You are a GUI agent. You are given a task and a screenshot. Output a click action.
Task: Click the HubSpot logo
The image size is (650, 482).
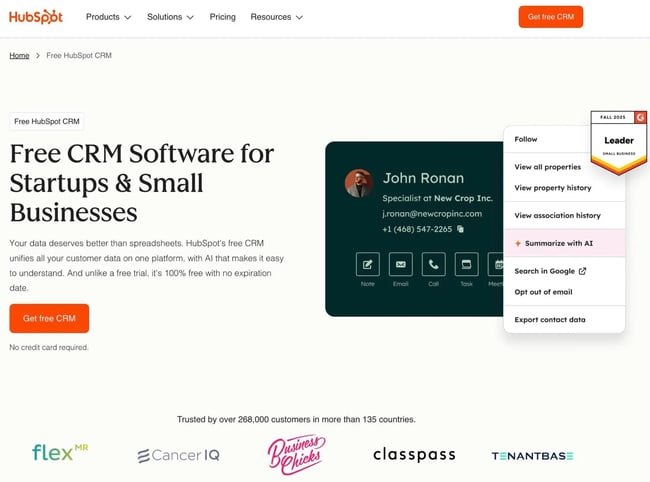(x=36, y=17)
